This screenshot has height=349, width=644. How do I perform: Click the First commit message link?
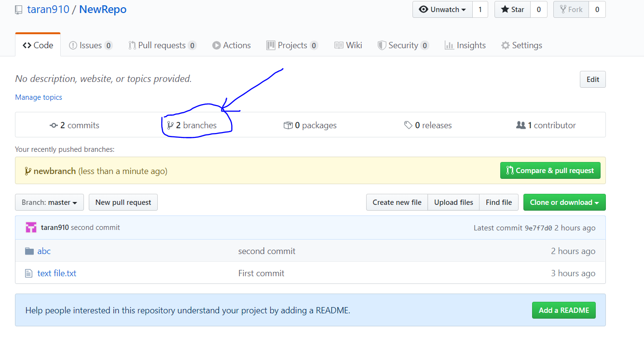click(261, 273)
